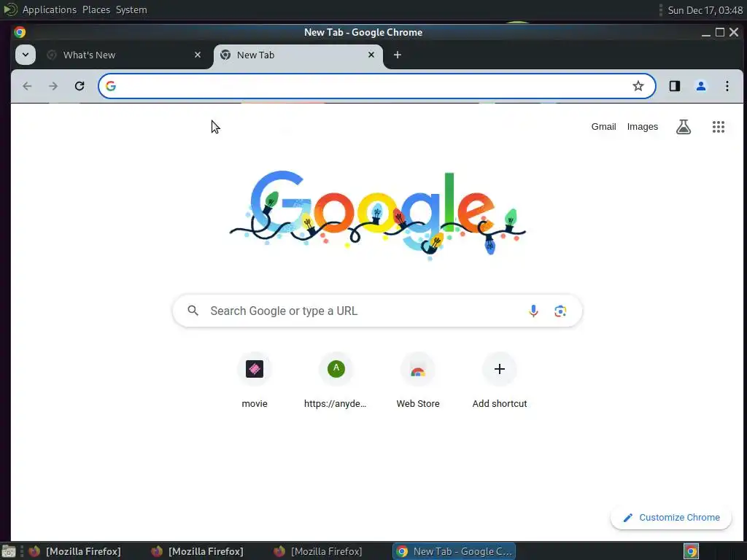
Task: Open the System menu
Action: click(x=131, y=9)
